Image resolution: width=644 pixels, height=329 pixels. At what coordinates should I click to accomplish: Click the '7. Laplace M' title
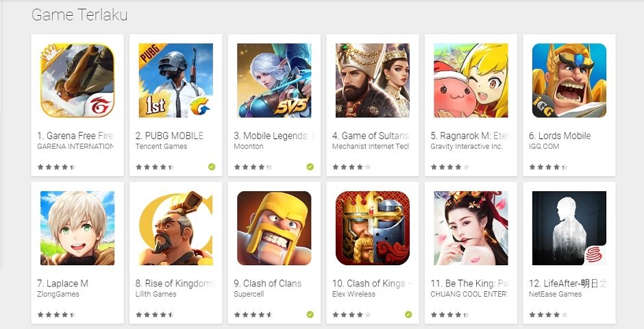pyautogui.click(x=62, y=283)
